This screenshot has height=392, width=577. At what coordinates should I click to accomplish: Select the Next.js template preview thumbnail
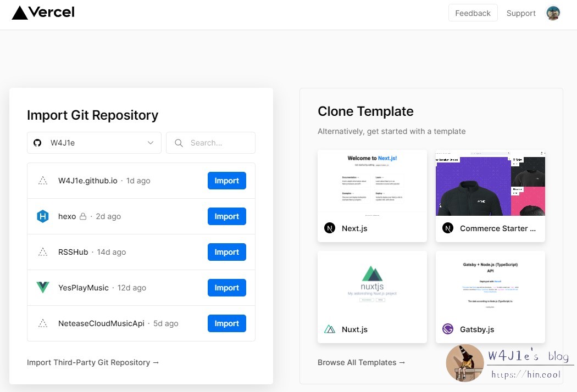coord(372,181)
